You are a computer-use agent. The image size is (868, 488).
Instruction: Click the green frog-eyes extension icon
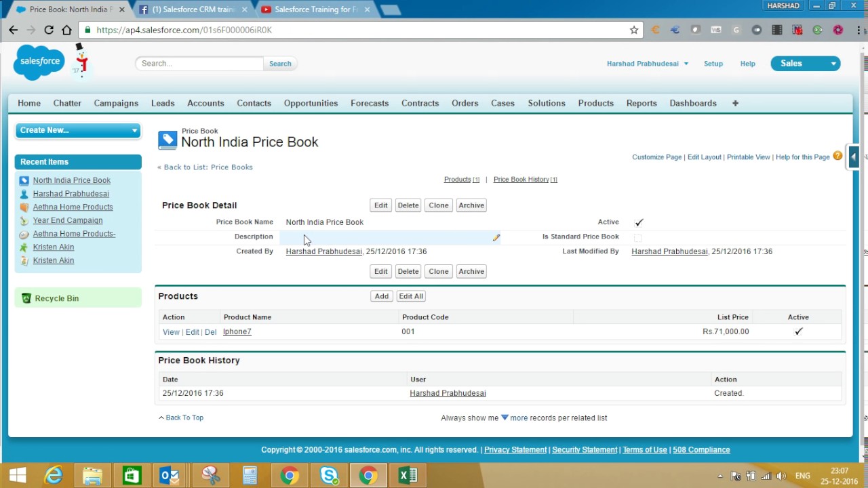[x=818, y=30]
